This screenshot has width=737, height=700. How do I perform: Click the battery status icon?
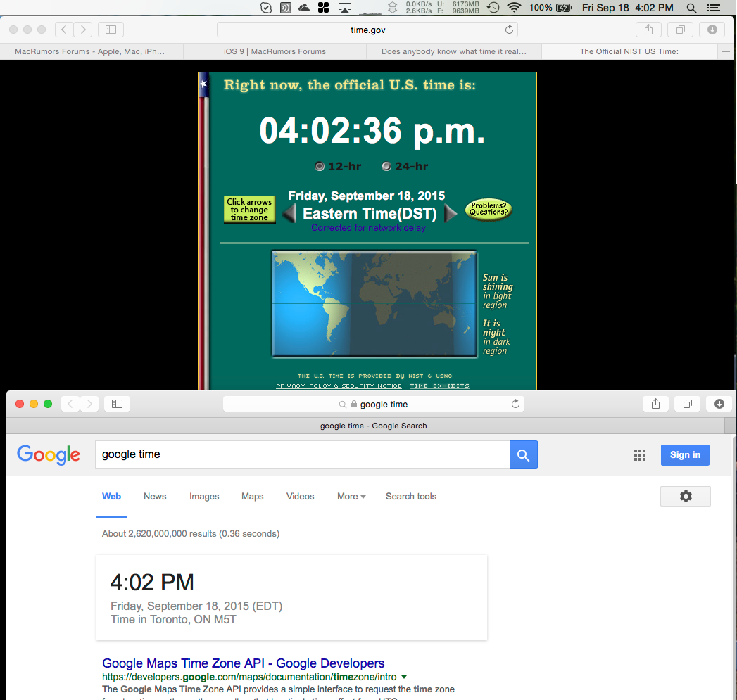[x=564, y=8]
